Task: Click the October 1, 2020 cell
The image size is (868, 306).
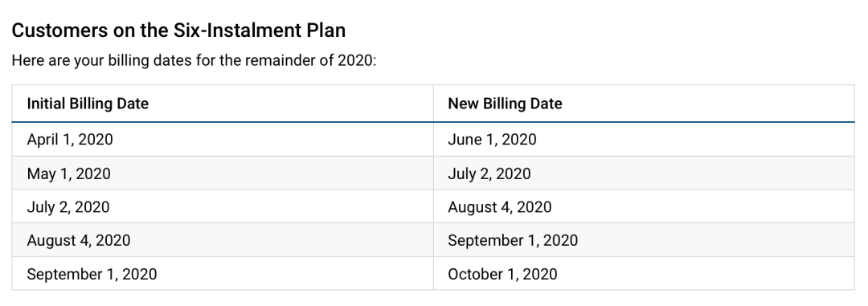Action: tap(502, 274)
